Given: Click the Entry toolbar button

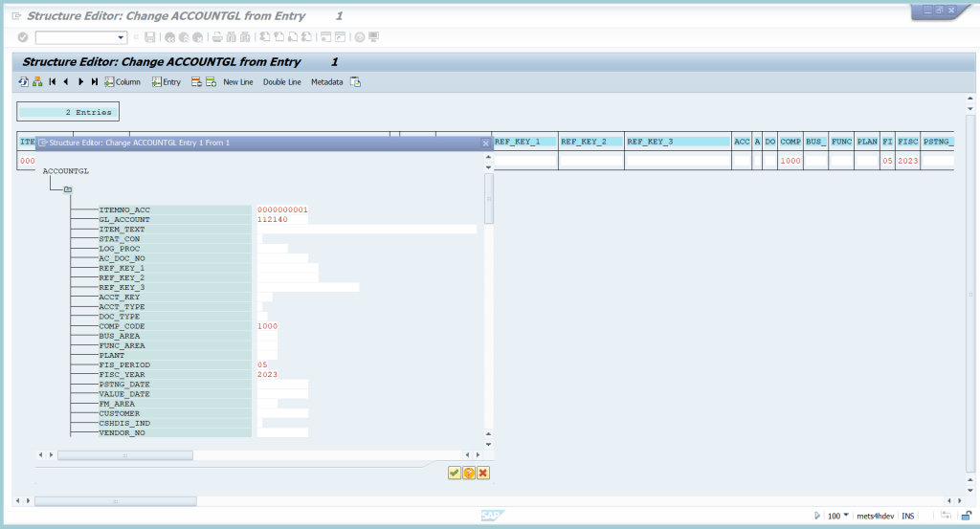Looking at the screenshot, I should coord(167,82).
